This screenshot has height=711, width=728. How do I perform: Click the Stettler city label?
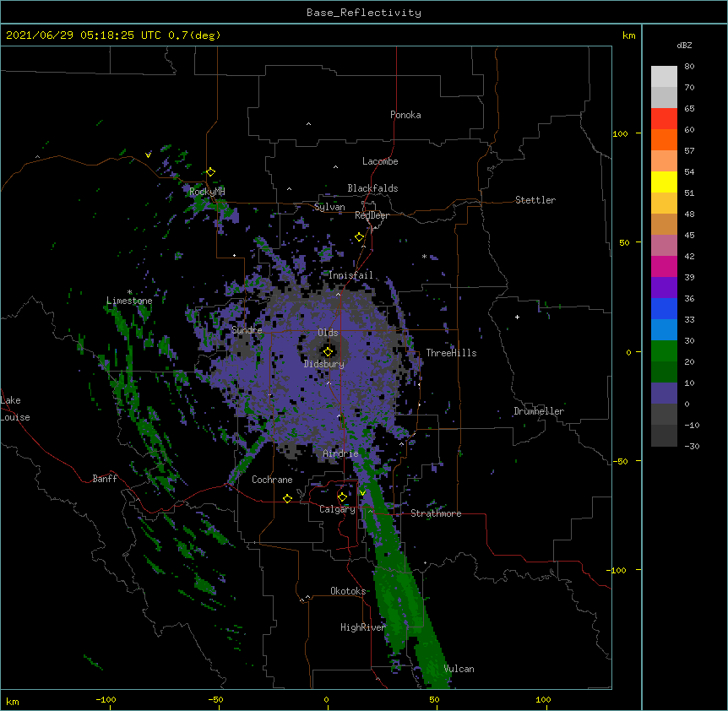pos(535,200)
